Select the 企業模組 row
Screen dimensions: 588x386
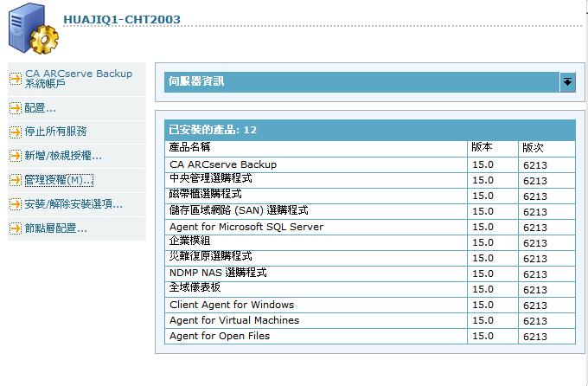click(x=370, y=243)
